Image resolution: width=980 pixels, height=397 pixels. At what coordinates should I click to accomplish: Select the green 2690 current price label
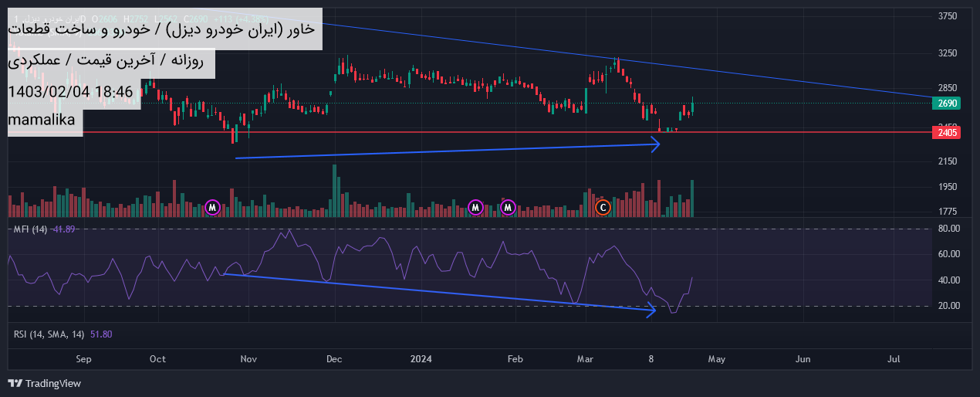click(948, 103)
